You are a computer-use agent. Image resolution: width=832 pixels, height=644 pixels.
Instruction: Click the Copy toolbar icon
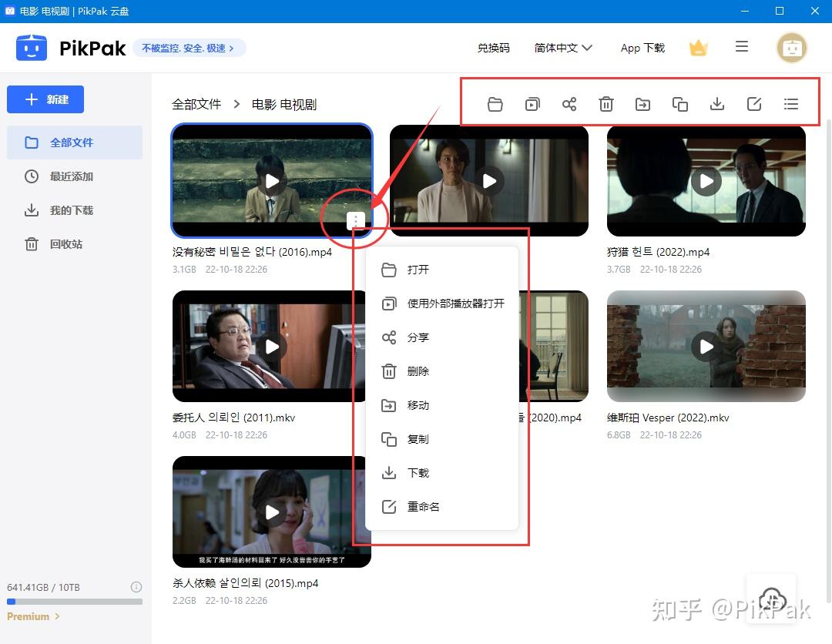point(680,103)
